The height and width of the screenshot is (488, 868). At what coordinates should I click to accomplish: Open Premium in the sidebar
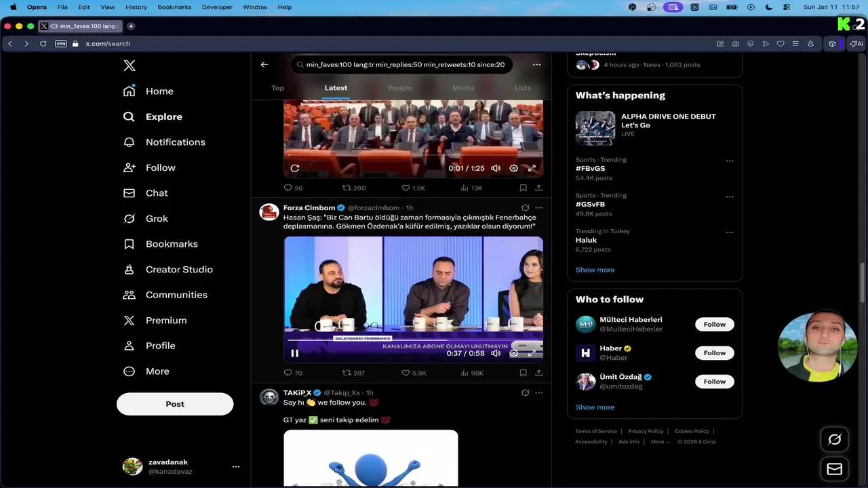click(x=155, y=320)
